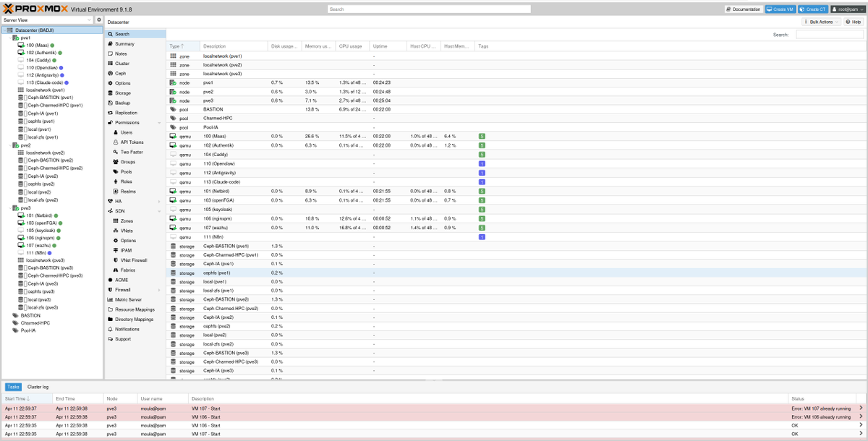The height and width of the screenshot is (441, 868).
Task: Collapse the pve1 node in the tree
Action: (9, 38)
